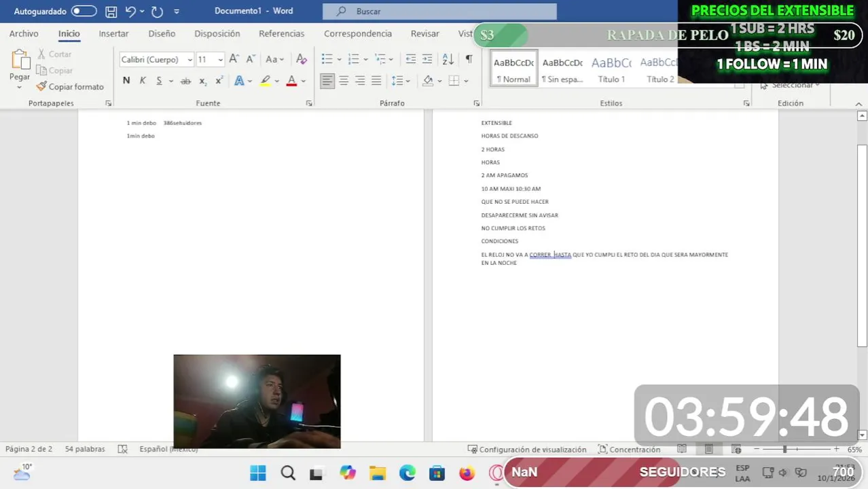868x489 pixels.
Task: Click the Cortar button
Action: (x=54, y=54)
